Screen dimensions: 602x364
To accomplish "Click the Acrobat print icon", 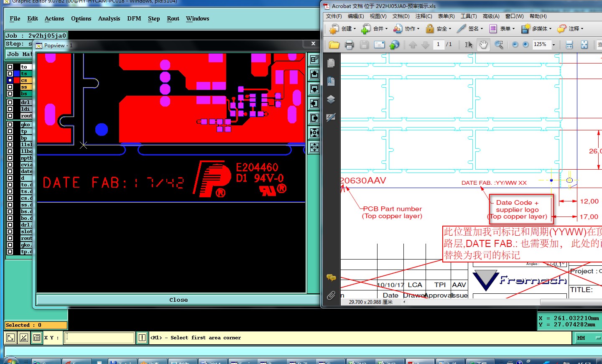I will coord(349,45).
